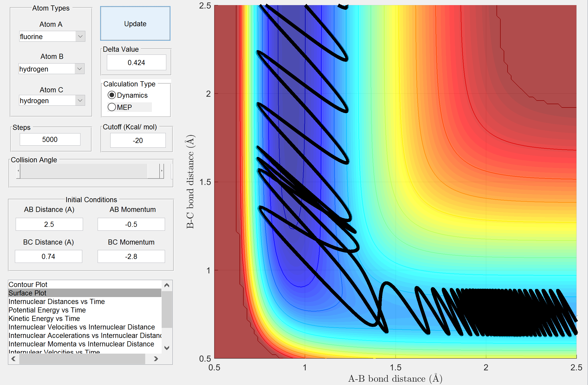
Task: Select the Dynamics calculation type
Action: (x=112, y=95)
